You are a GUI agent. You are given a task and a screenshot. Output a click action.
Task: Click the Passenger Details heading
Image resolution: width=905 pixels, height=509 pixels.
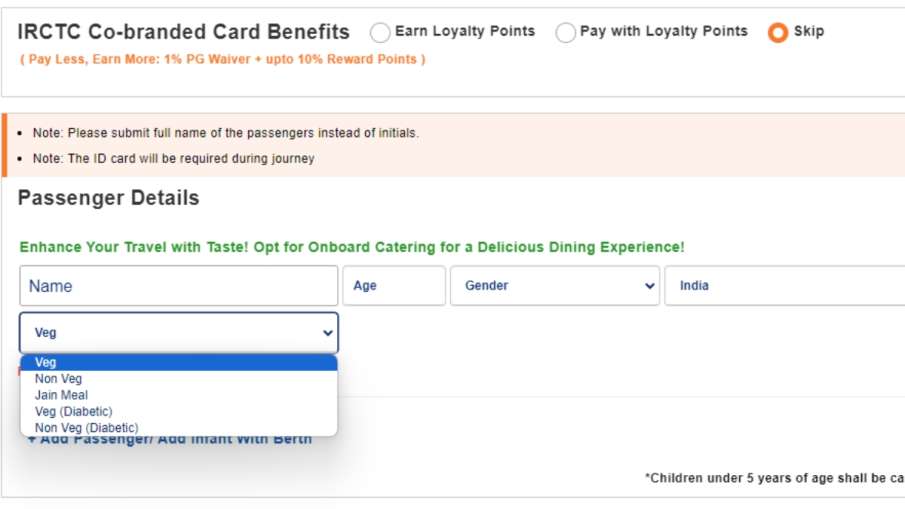[x=108, y=198]
